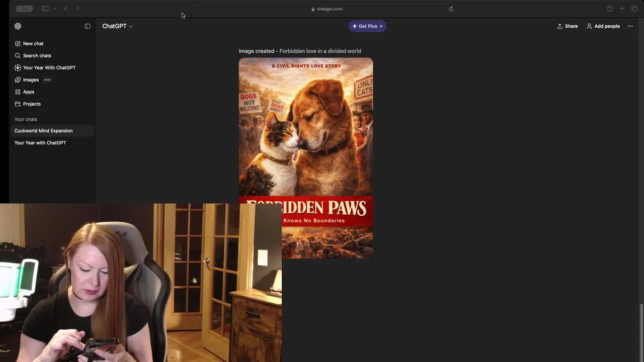Viewport: 644px width, 362px height.
Task: Click the Safari share icon
Action: [x=609, y=9]
